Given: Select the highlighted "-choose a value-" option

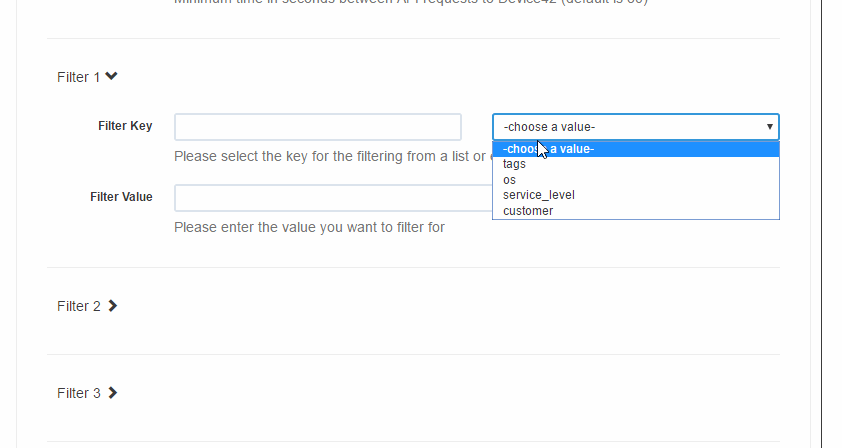Looking at the screenshot, I should click(x=636, y=149).
